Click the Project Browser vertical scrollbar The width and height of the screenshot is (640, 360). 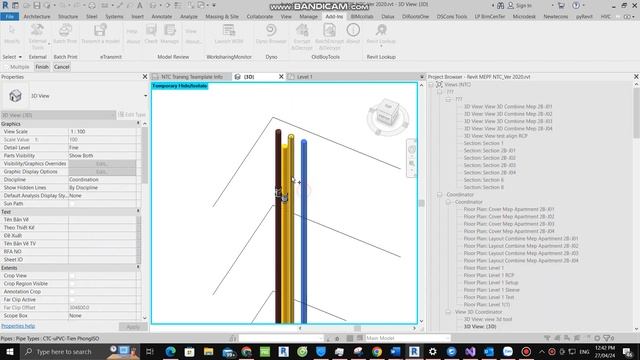(636, 112)
